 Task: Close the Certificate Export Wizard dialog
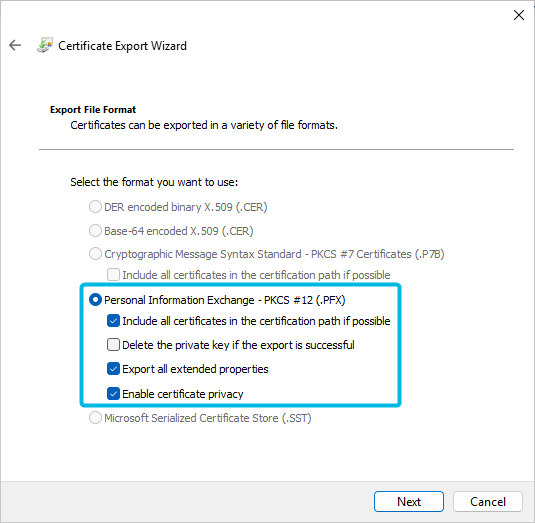[519, 15]
